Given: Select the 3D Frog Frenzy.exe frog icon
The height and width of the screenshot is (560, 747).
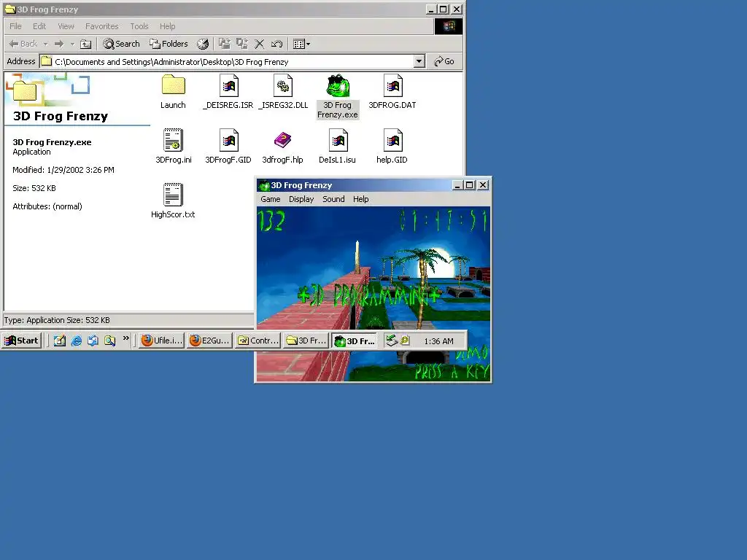Looking at the screenshot, I should coord(338,86).
